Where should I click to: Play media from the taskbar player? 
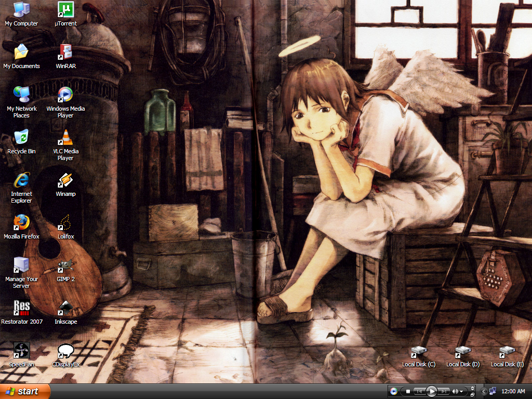coord(432,392)
